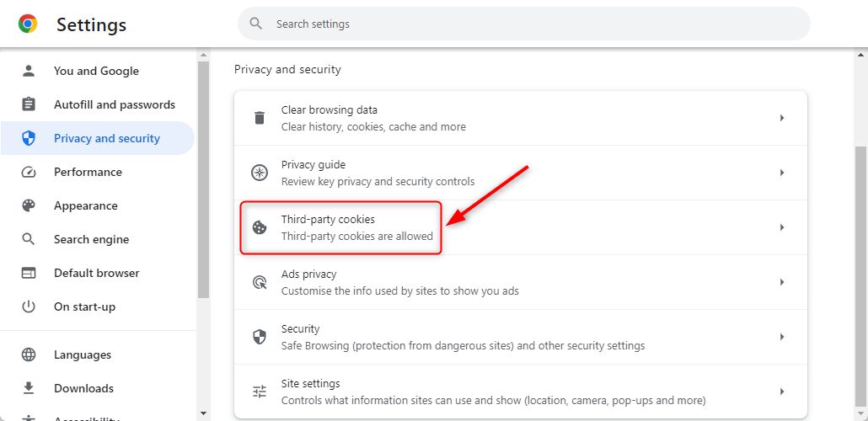Click the Ads privacy target icon
The height and width of the screenshot is (421, 868).
(259, 282)
